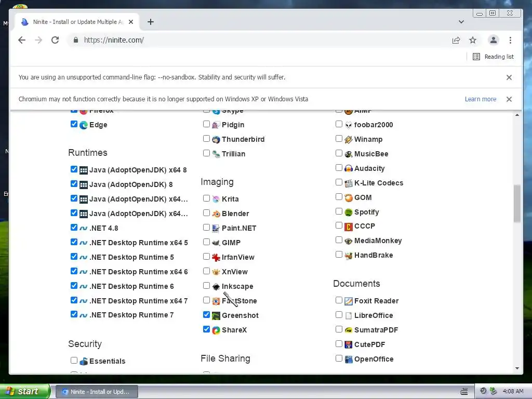Image resolution: width=532 pixels, height=399 pixels.
Task: Click the GOM player icon
Action: [349, 198]
